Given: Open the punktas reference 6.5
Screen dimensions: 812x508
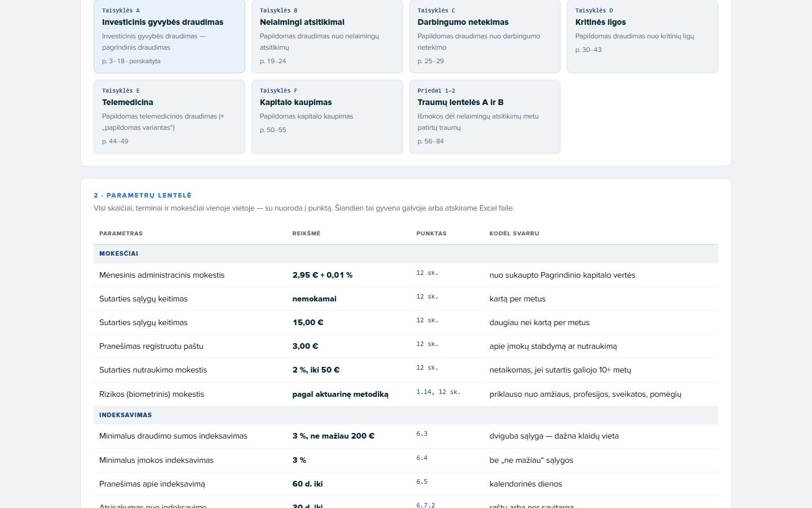Looking at the screenshot, I should [x=422, y=481].
